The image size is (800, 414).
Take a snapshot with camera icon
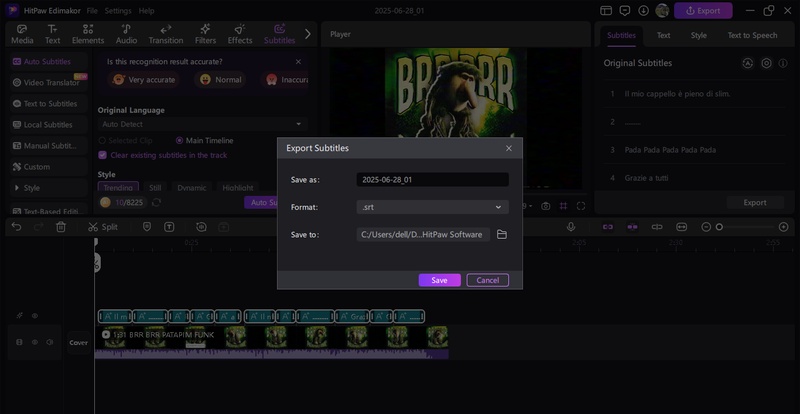click(x=546, y=206)
